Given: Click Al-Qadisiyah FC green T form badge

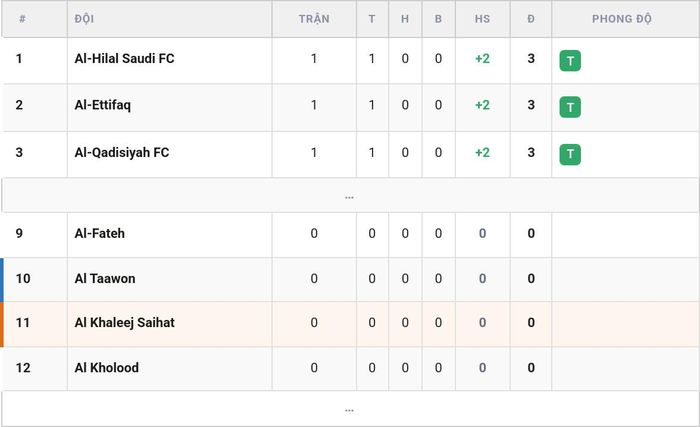Looking at the screenshot, I should (570, 155).
